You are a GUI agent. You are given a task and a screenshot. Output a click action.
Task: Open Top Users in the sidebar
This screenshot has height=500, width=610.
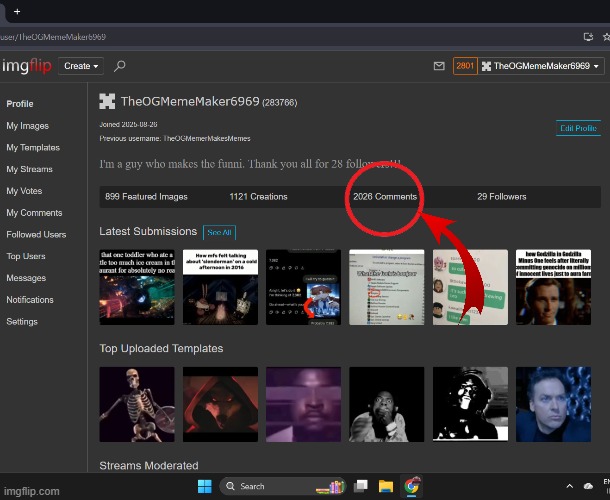(x=26, y=256)
